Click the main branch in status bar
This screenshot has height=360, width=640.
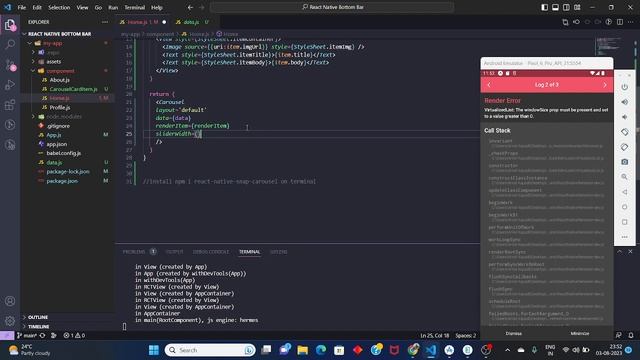click(x=27, y=336)
